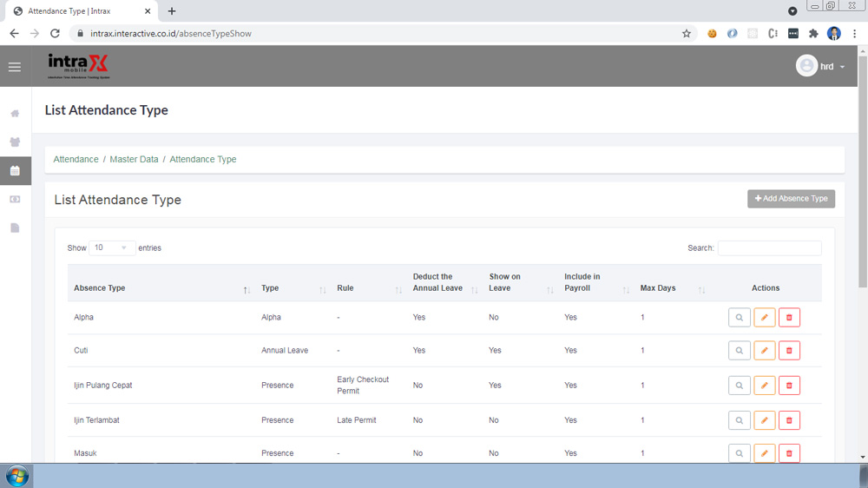The image size is (868, 488).
Task: Open a new browser tab
Action: pyautogui.click(x=172, y=11)
